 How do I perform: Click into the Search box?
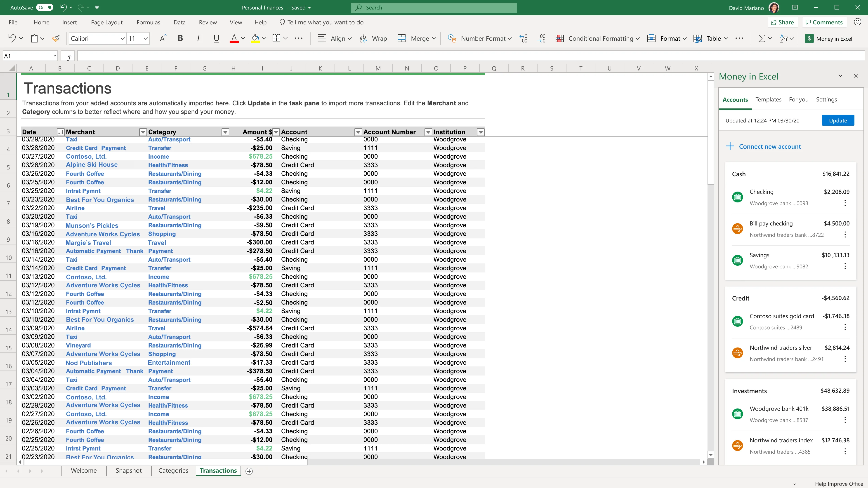[434, 7]
